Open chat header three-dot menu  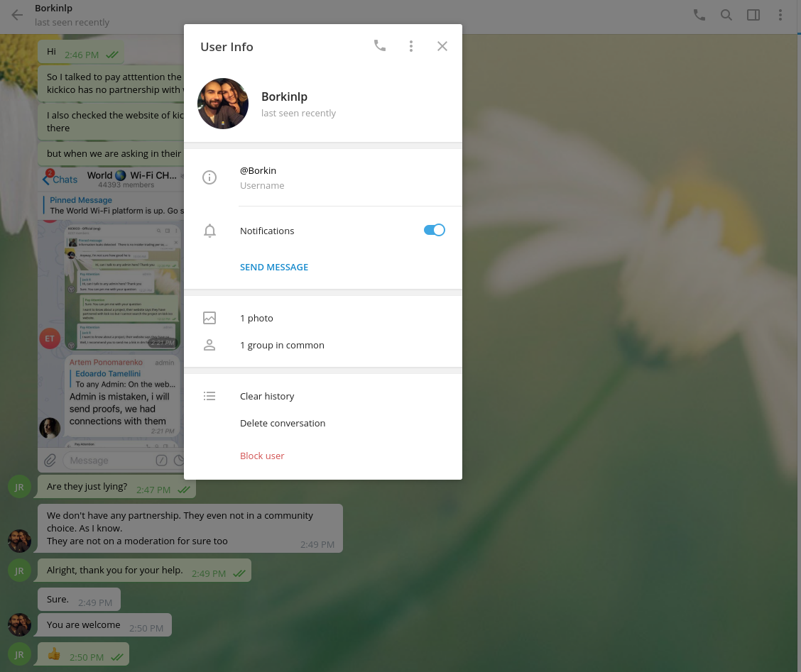780,15
